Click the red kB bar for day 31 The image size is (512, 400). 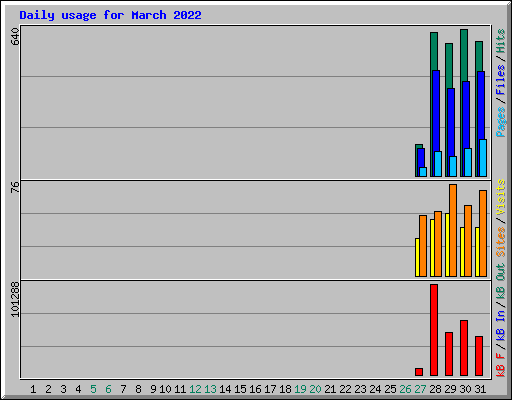pos(479,356)
